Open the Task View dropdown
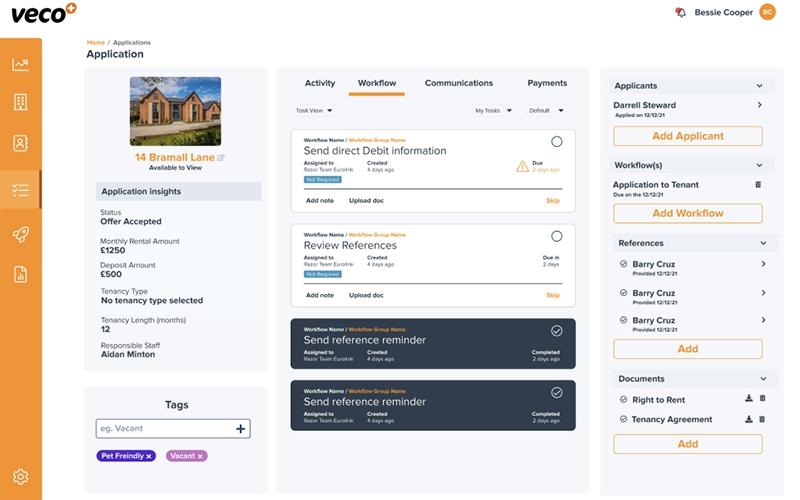 click(314, 111)
